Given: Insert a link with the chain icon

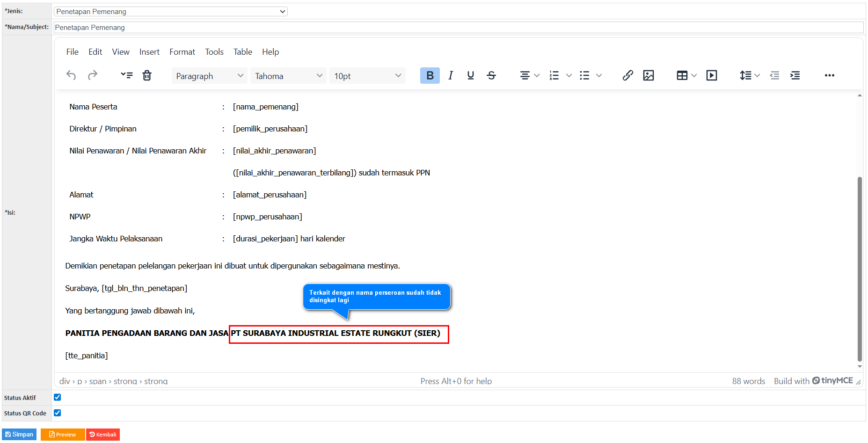Looking at the screenshot, I should 627,75.
